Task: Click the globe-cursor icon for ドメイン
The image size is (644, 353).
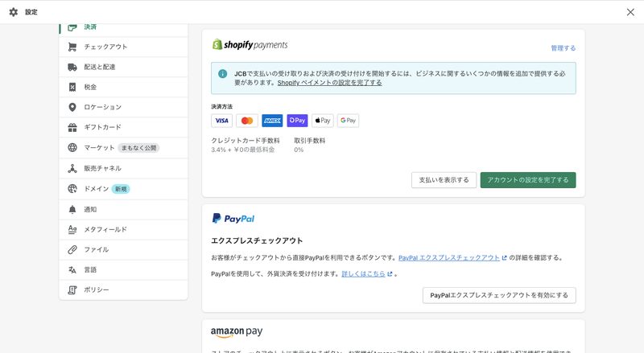Action: click(72, 189)
